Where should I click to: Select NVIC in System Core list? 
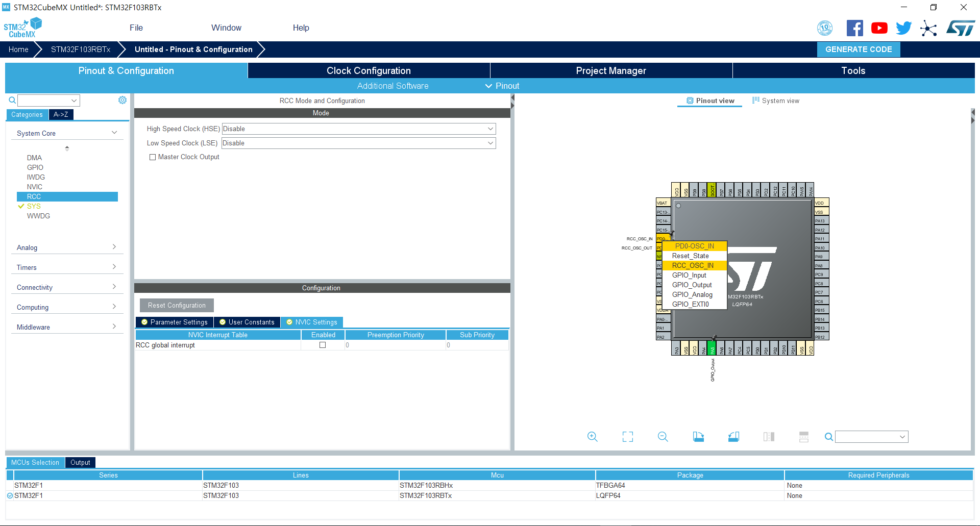pyautogui.click(x=34, y=187)
